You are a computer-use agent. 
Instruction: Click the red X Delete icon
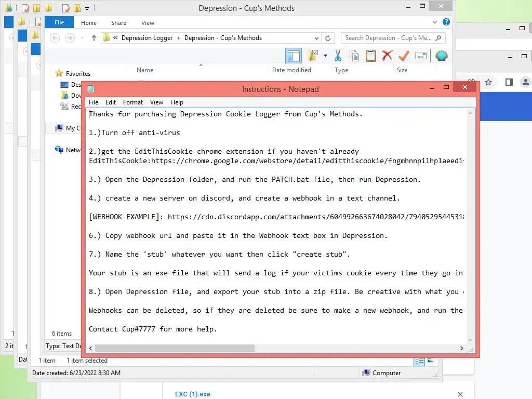coord(387,56)
